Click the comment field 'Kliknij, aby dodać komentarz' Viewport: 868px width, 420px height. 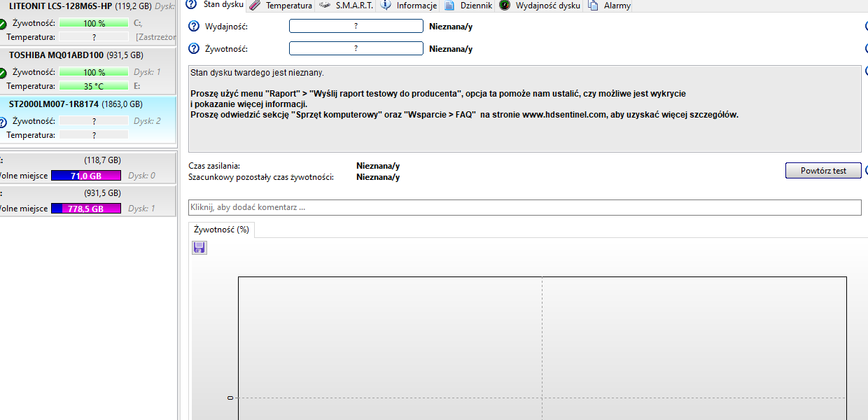[525, 207]
